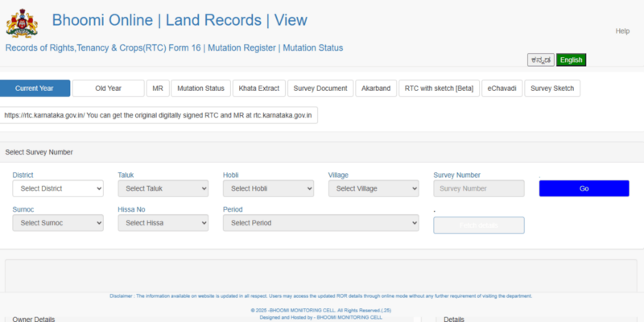Open the Select Surnoc dropdown
The width and height of the screenshot is (644, 322).
pyautogui.click(x=58, y=223)
